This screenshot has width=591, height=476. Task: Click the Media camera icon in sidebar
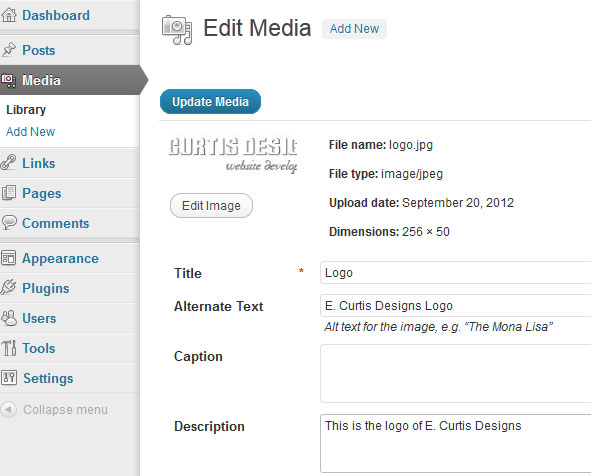pyautogui.click(x=8, y=80)
